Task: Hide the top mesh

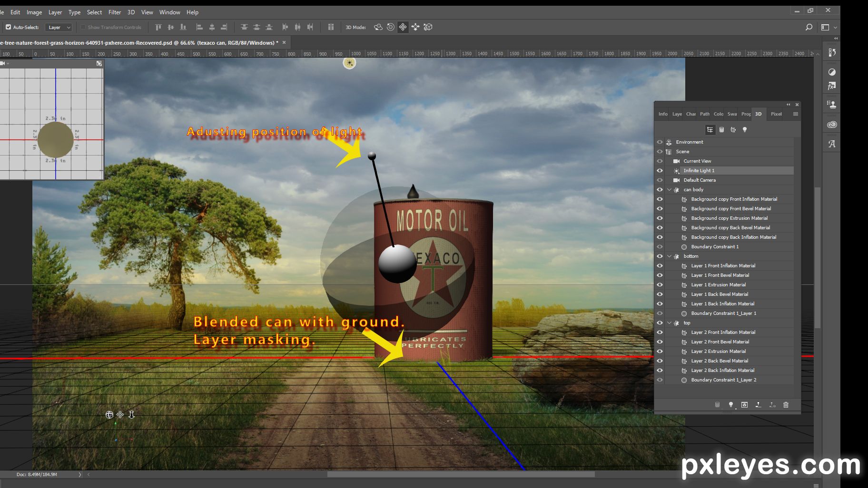Action: point(660,322)
